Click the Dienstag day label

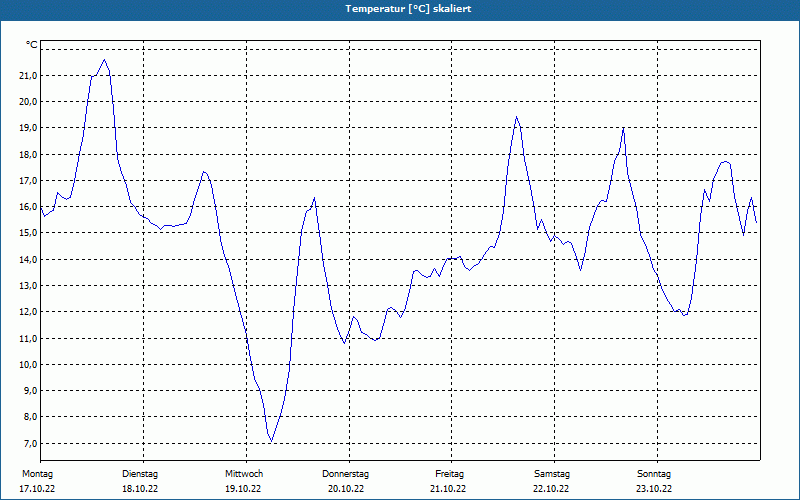pyautogui.click(x=140, y=474)
